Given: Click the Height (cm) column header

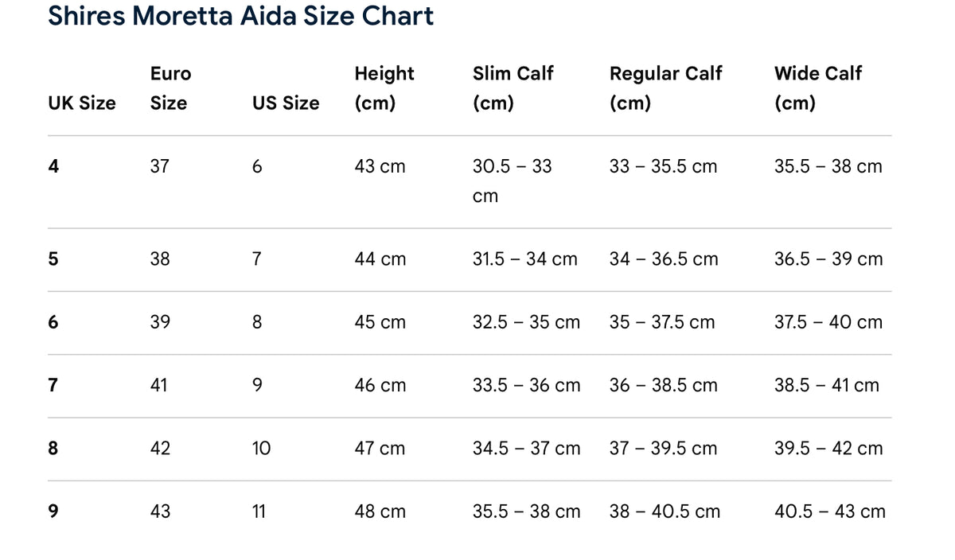Looking at the screenshot, I should (384, 88).
